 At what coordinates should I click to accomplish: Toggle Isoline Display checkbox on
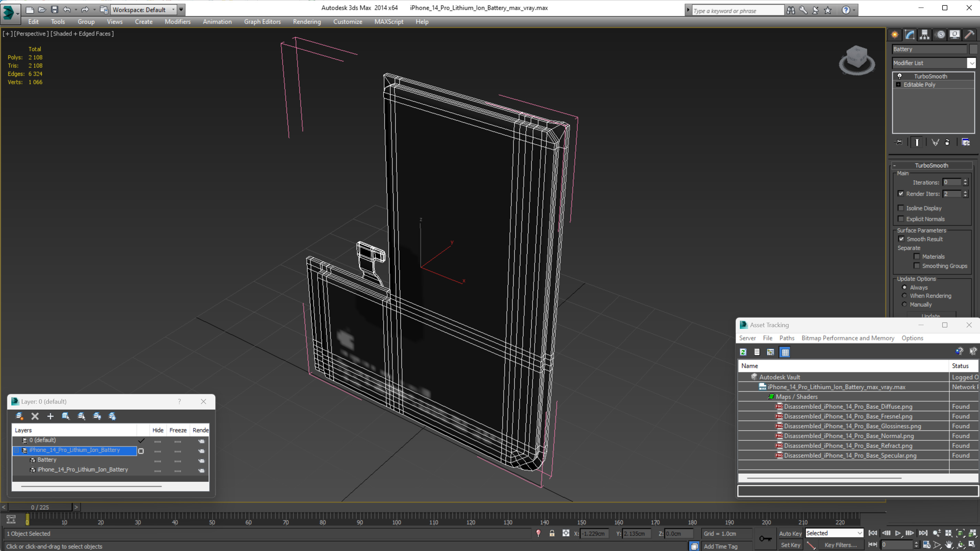click(x=901, y=208)
